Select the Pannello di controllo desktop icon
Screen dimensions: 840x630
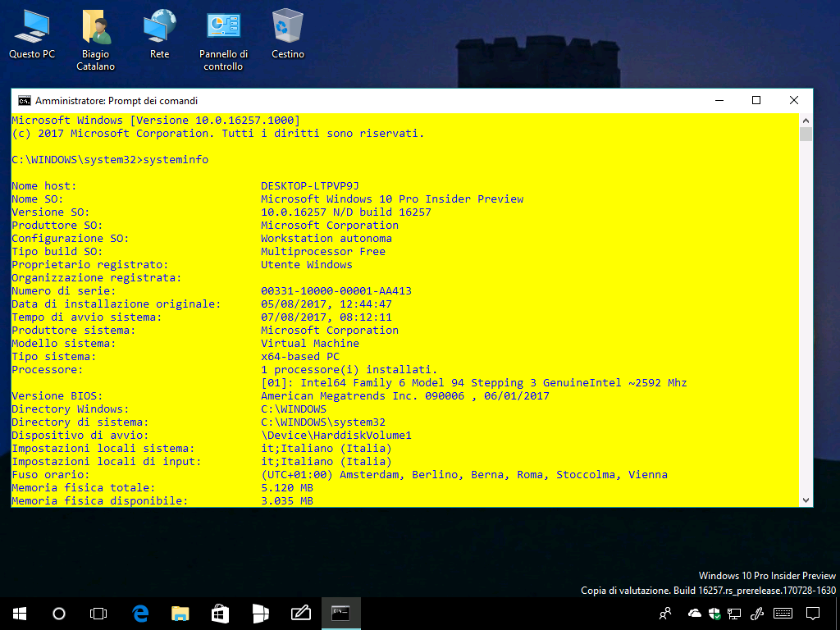[223, 39]
